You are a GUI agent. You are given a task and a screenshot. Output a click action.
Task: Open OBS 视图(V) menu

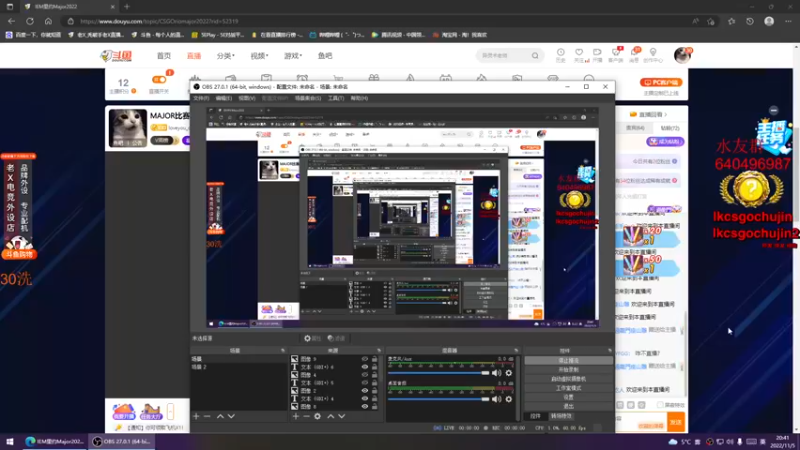click(x=247, y=98)
